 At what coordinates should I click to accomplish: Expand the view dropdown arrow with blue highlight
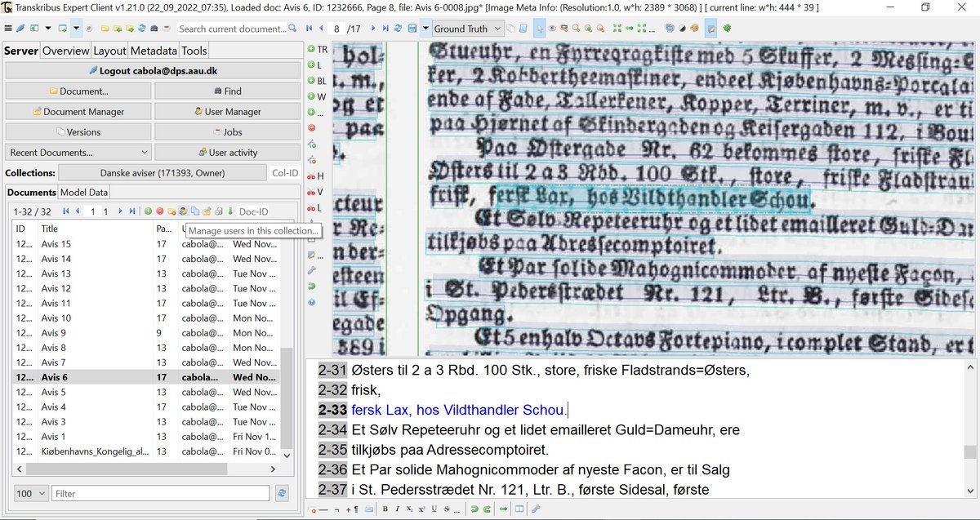point(76,29)
